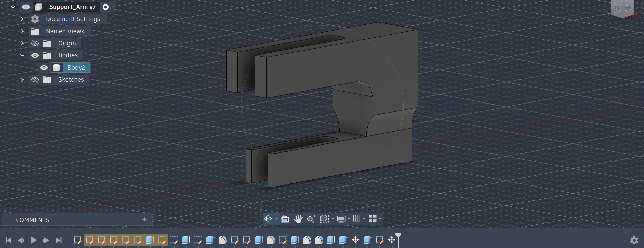Click the Grid and Snaps icon
Image resolution: width=644 pixels, height=248 pixels.
coord(357,218)
